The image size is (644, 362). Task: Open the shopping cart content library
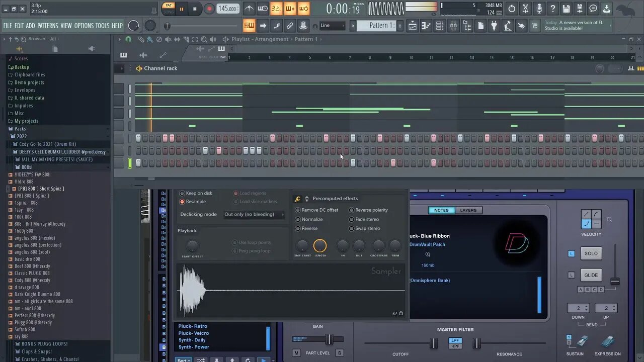[534, 26]
